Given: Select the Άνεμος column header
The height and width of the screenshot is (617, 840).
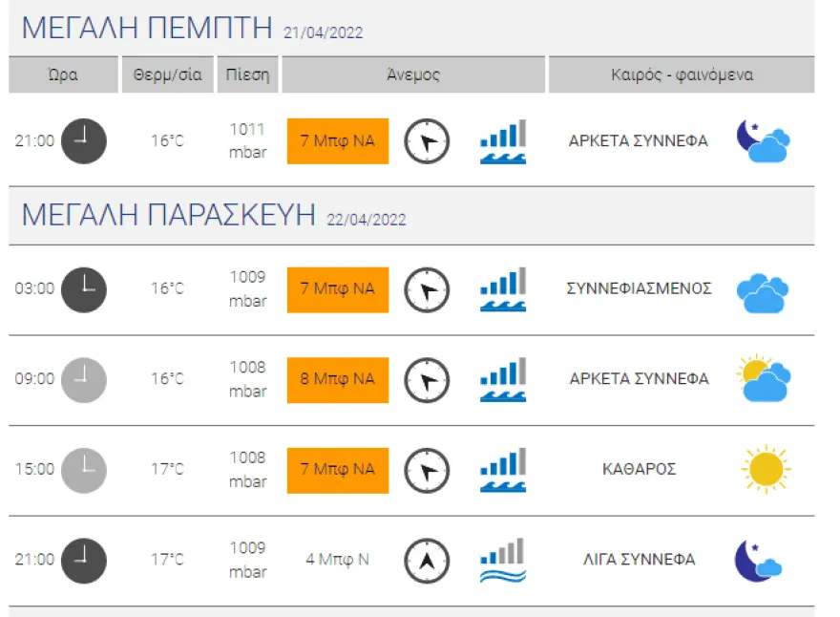Looking at the screenshot, I should (413, 75).
